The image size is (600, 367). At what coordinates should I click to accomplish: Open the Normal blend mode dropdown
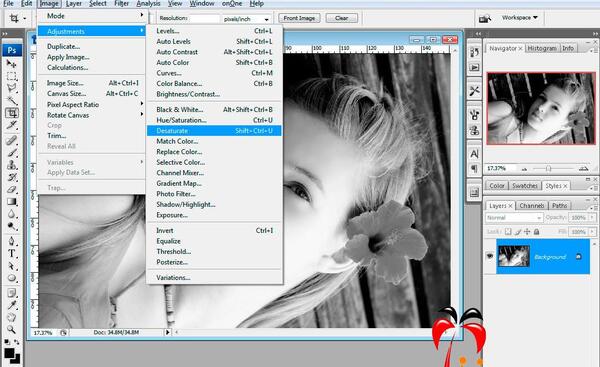click(514, 218)
